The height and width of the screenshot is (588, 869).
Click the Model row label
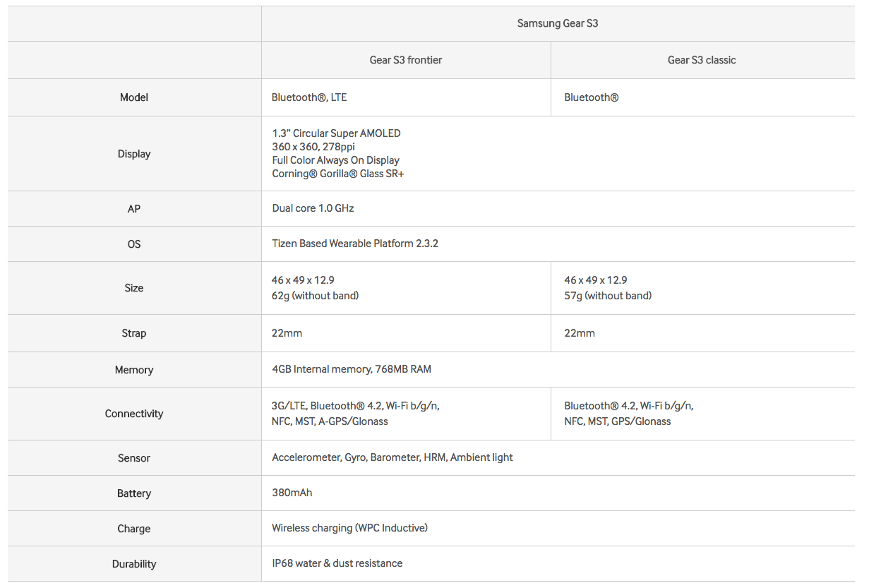(x=134, y=97)
